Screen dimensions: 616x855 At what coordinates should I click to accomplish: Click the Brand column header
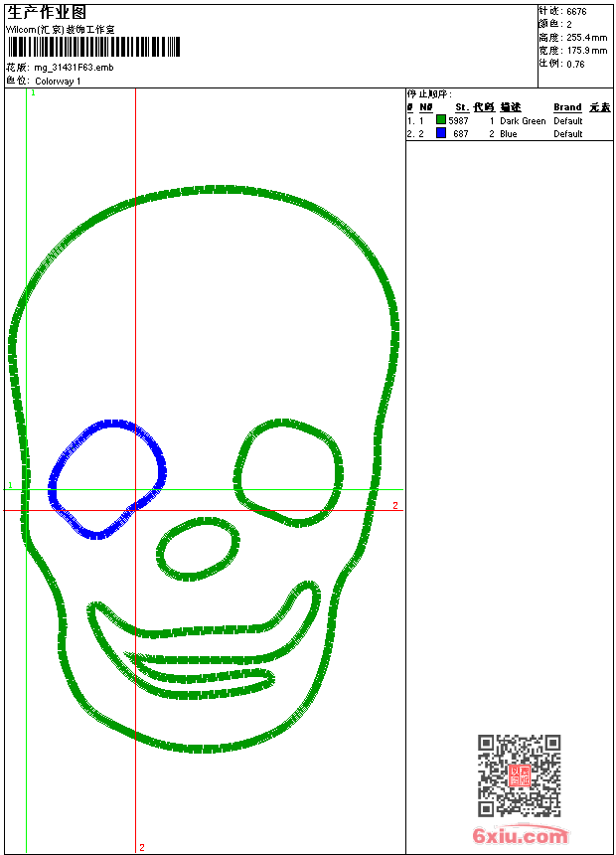[567, 107]
